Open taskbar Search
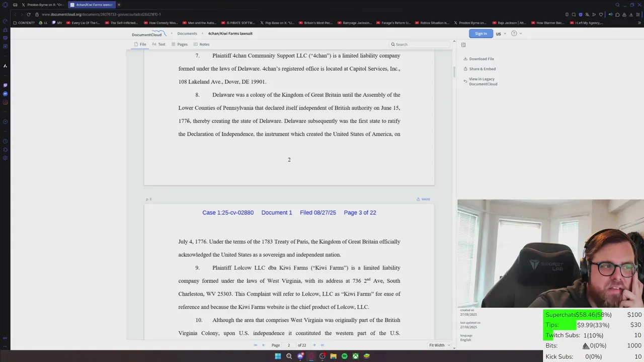This screenshot has width=644, height=362. coord(289,356)
